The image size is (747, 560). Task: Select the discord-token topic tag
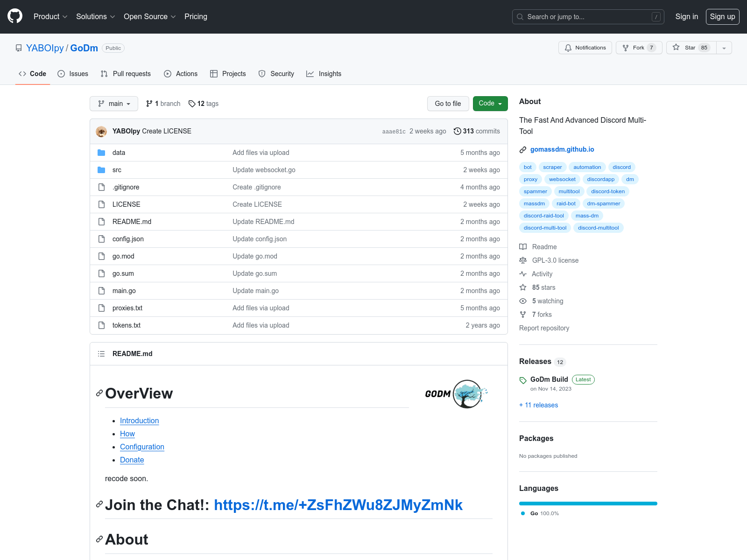608,191
